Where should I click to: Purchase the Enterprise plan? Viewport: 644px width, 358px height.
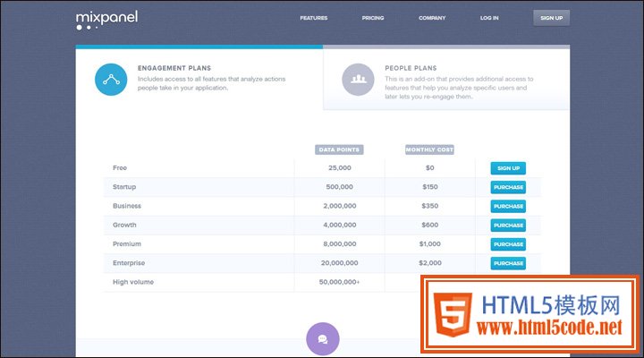[508, 263]
